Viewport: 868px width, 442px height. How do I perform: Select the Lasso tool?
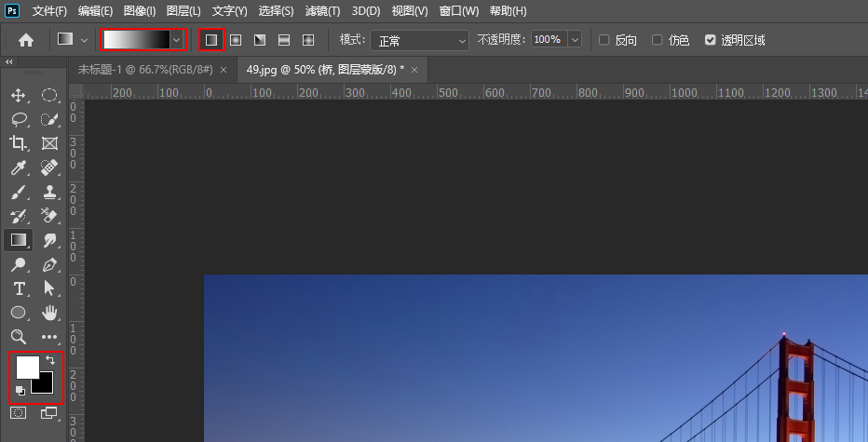coord(19,119)
